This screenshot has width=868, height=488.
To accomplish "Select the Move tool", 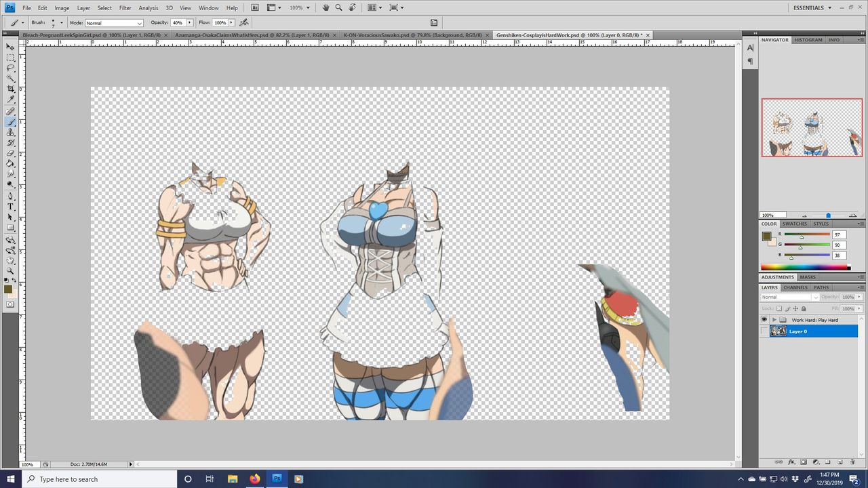I will pos(10,47).
